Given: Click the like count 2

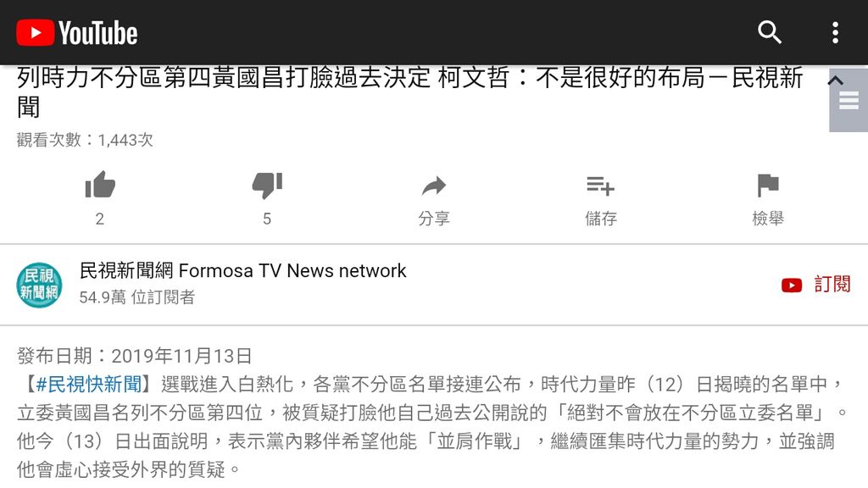Looking at the screenshot, I should pos(100,219).
